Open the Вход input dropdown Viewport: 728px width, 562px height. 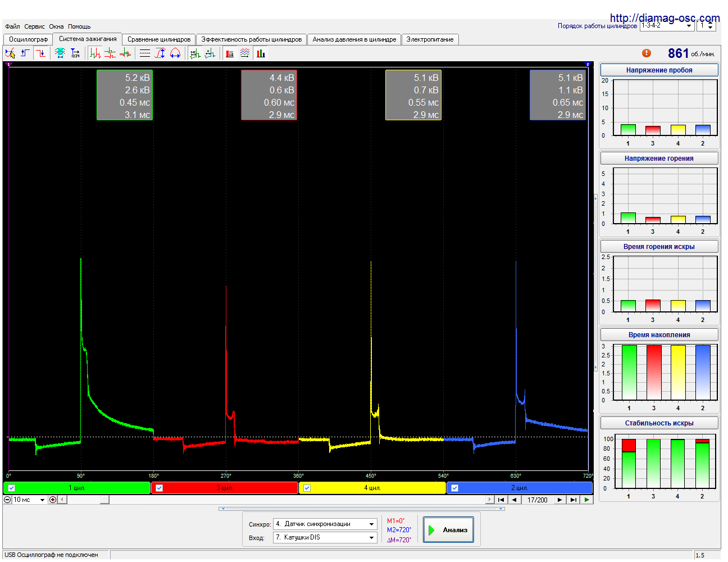coord(325,537)
